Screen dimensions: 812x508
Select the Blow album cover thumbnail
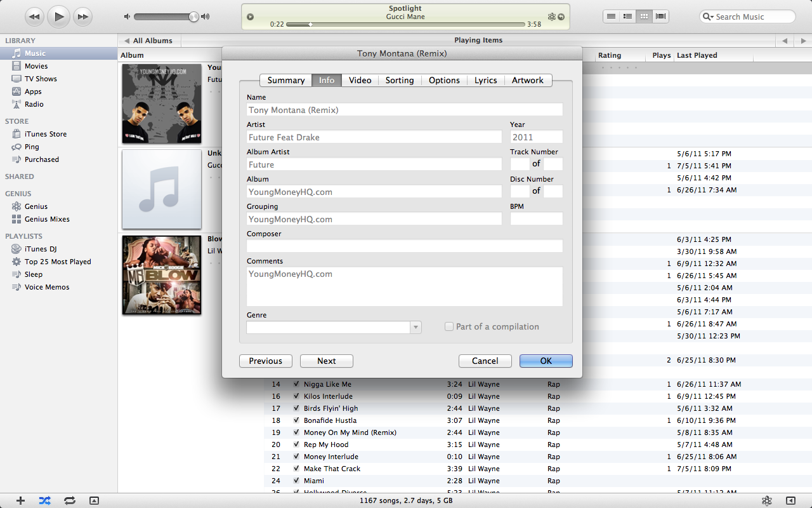click(x=162, y=275)
